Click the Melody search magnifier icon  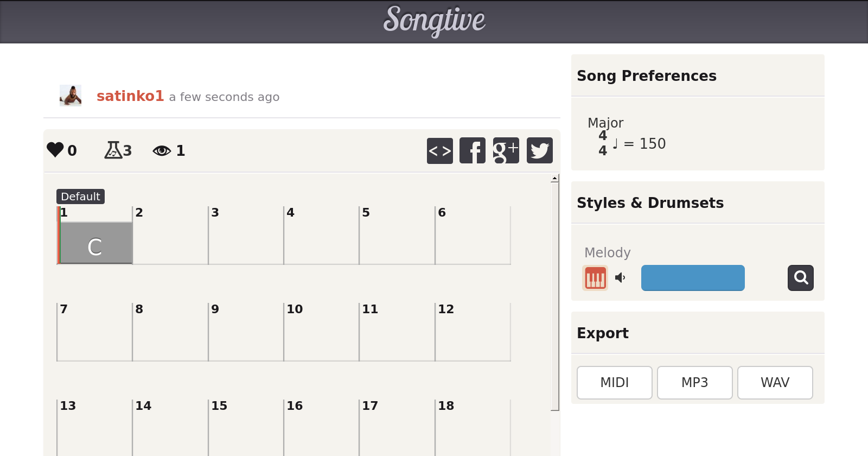pyautogui.click(x=800, y=278)
